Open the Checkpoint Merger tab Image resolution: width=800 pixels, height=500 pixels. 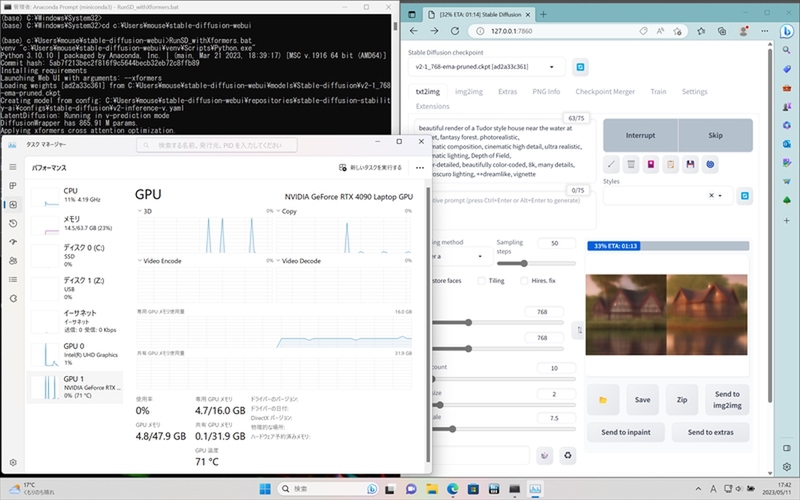pos(605,92)
